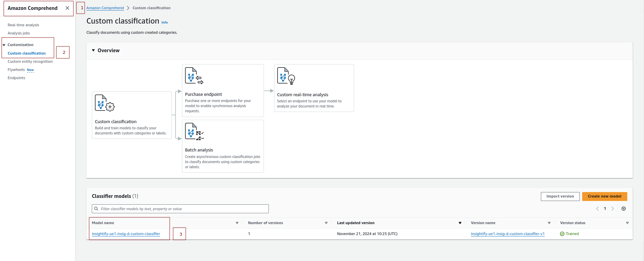This screenshot has height=261, width=644.
Task: Sort by Number of versions column arrow
Action: 326,223
